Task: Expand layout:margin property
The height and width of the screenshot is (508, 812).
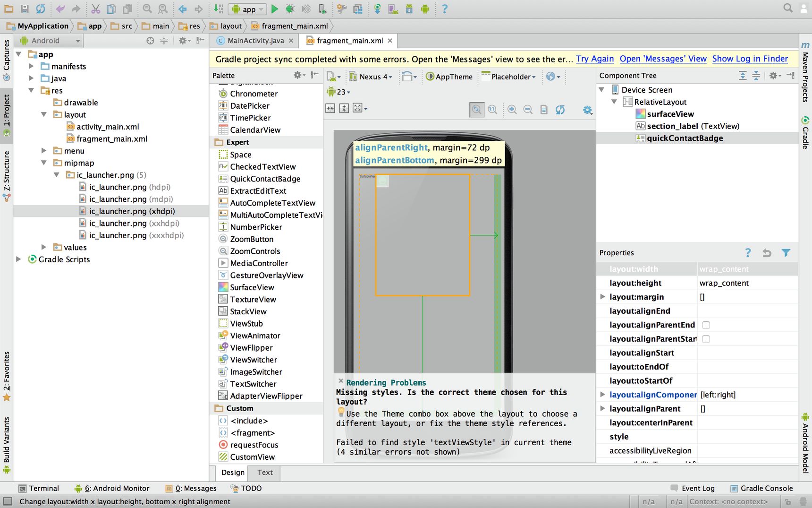Action: (x=602, y=297)
